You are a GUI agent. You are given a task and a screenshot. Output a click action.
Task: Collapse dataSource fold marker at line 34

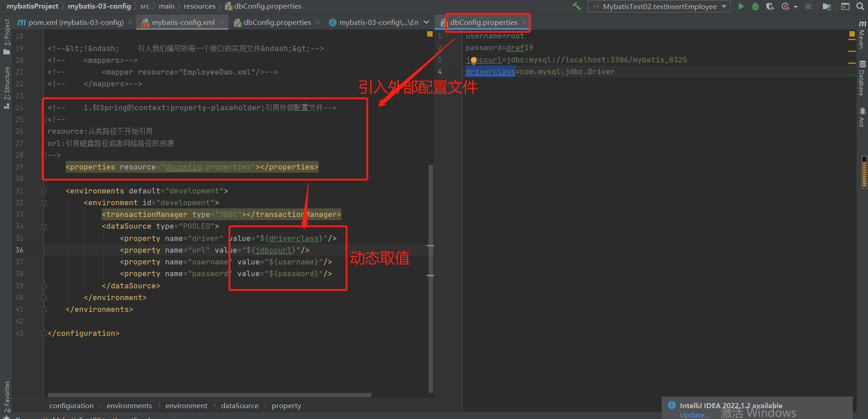44,226
